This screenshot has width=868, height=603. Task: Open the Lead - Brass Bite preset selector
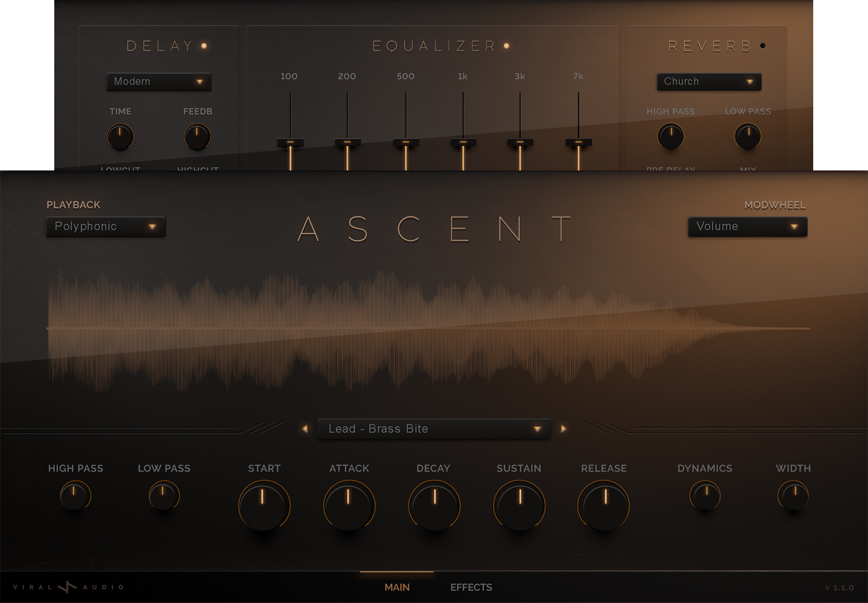(433, 428)
